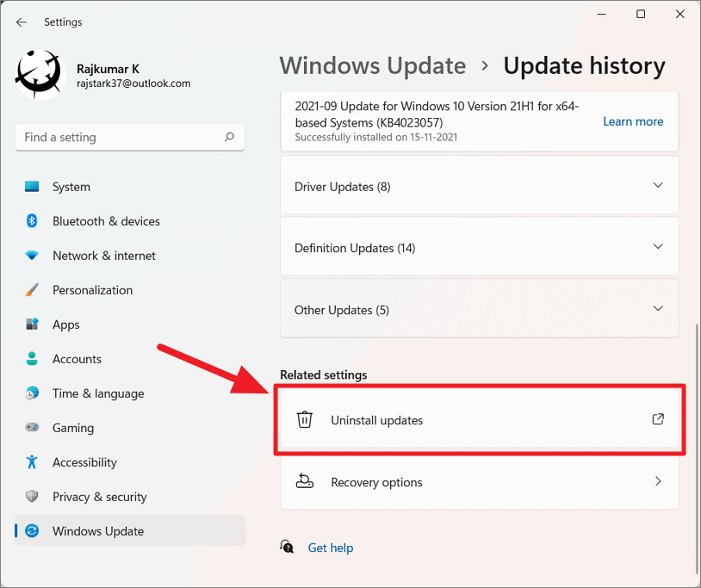701x588 pixels.
Task: Click the Find a setting search box
Action: point(130,137)
